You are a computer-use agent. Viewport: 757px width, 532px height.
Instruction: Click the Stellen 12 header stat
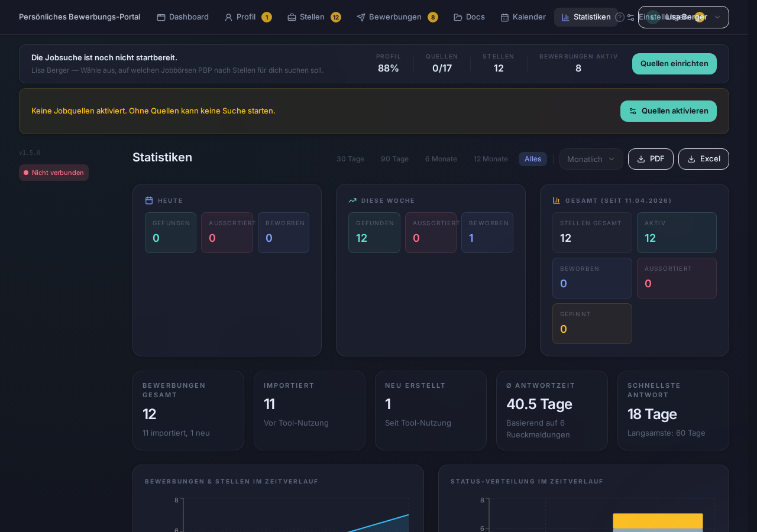tap(499, 63)
